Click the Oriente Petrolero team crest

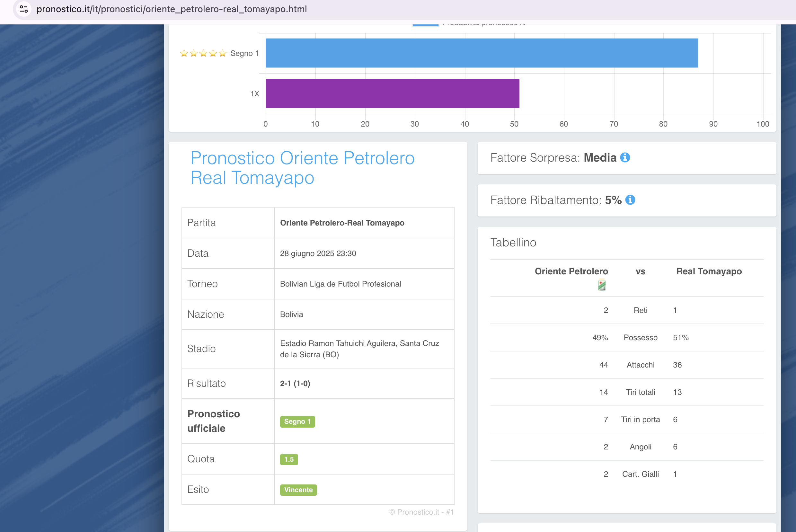coord(602,285)
